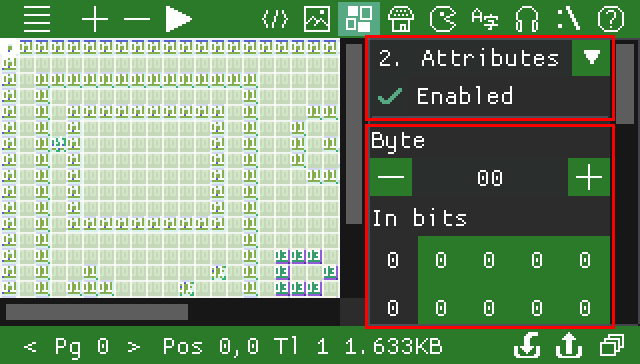
Task: Select the highlighted map tiles tab
Action: pyautogui.click(x=359, y=19)
